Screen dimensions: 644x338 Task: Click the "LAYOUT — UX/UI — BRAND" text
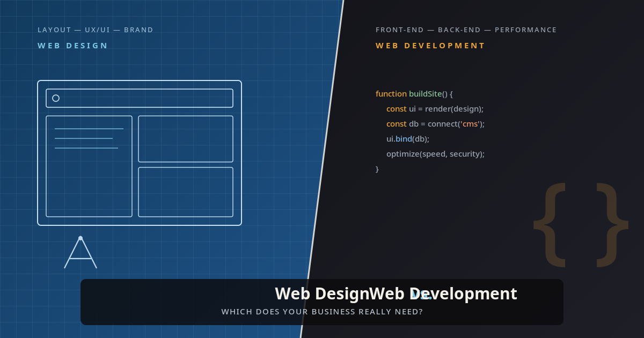pyautogui.click(x=96, y=30)
